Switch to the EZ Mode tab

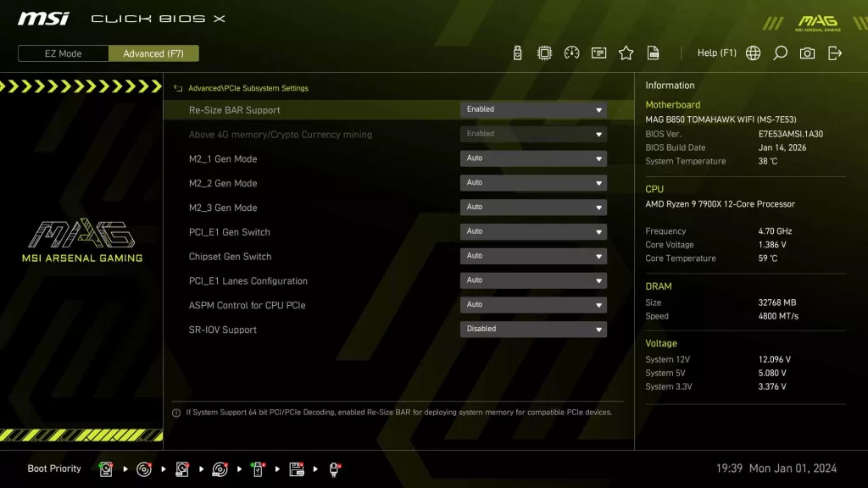coord(62,53)
